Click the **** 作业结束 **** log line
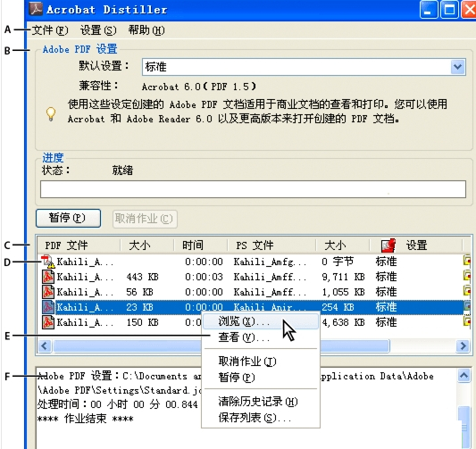This screenshot has height=449, width=476. (x=86, y=420)
